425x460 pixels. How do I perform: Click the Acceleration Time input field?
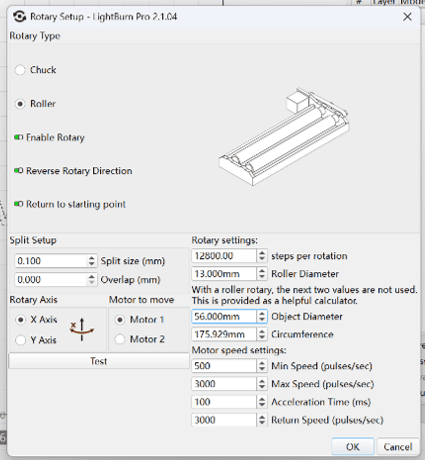(224, 402)
